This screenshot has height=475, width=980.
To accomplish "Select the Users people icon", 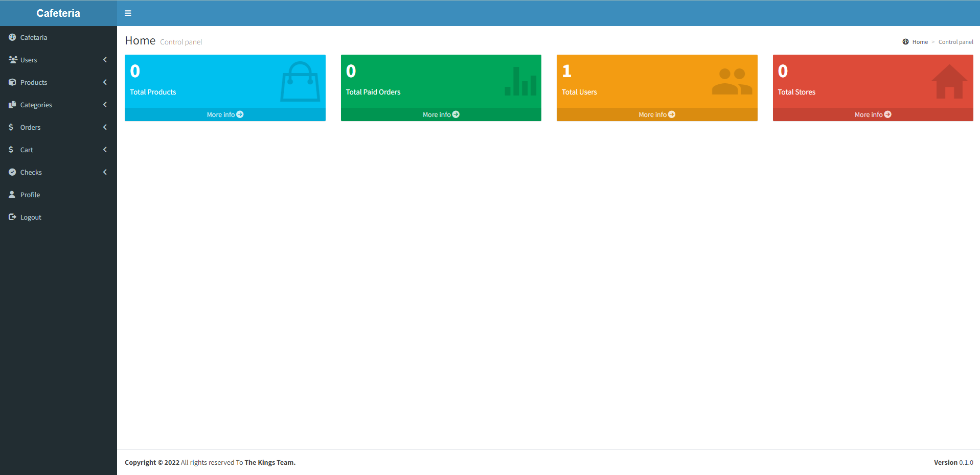I will 12,60.
